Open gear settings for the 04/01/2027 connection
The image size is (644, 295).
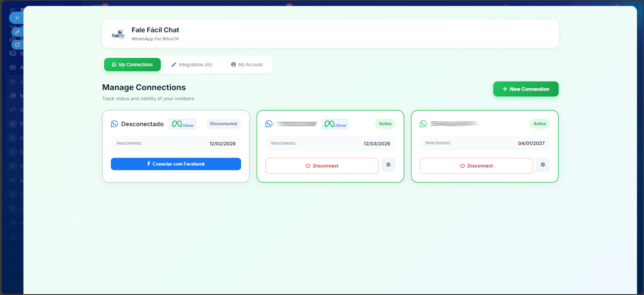(x=543, y=165)
